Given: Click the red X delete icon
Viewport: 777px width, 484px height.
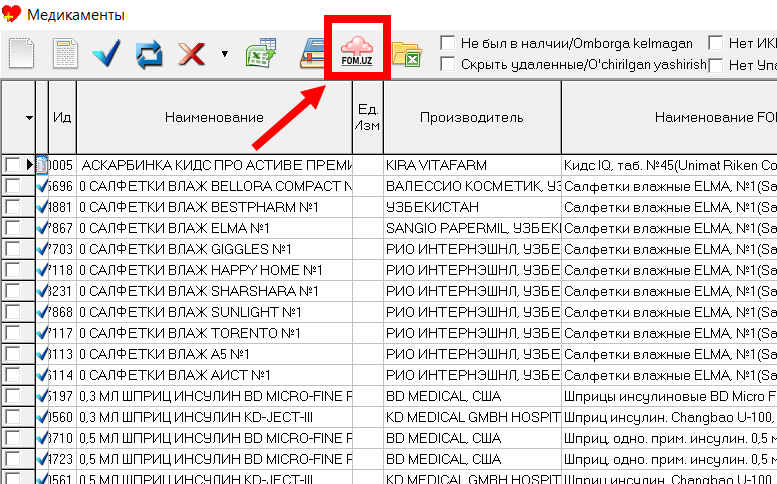Looking at the screenshot, I should tap(192, 54).
